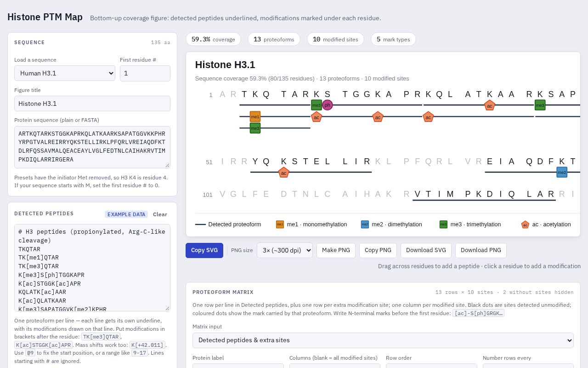This screenshot has height=368, width=588.
Task: Click inside the Detected peptides text area
Action: pyautogui.click(x=92, y=268)
